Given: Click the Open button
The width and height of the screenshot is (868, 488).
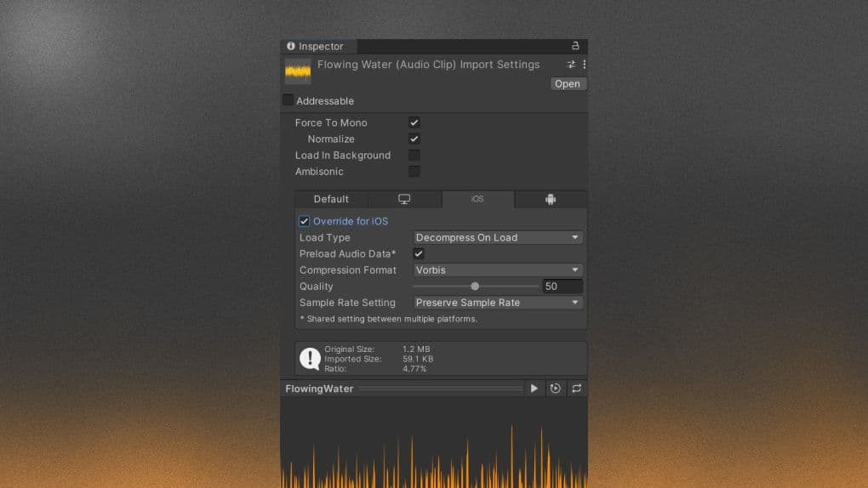Looking at the screenshot, I should [x=568, y=83].
